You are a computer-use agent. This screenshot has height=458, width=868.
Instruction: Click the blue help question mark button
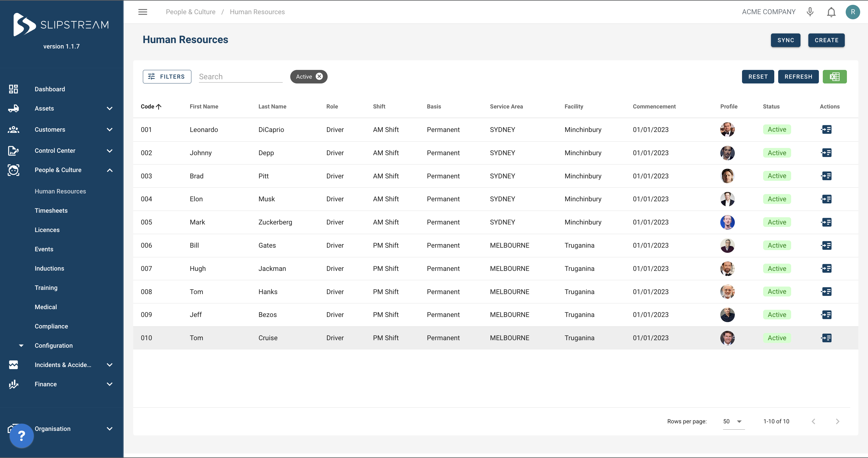tap(21, 436)
